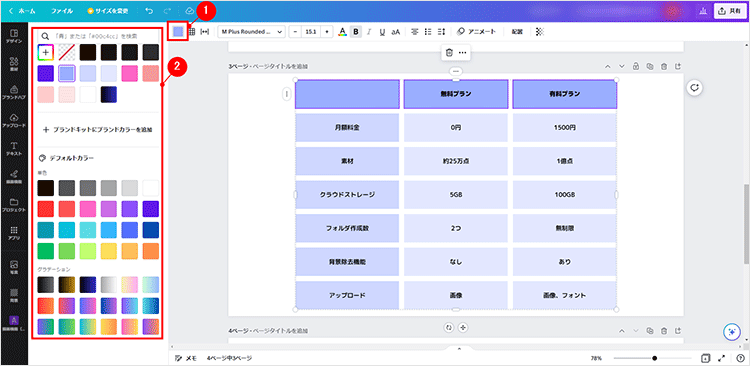The height and width of the screenshot is (366, 750).
Task: Choose the red default color swatch
Action: click(x=45, y=209)
